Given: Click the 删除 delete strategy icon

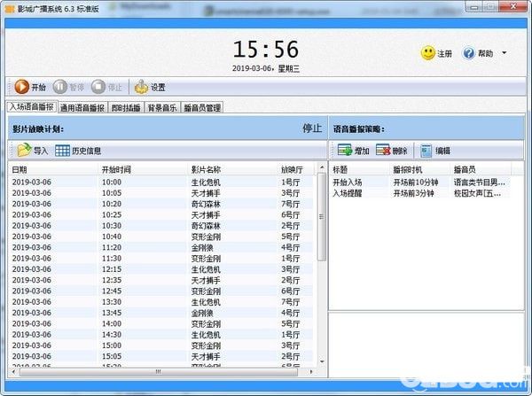Looking at the screenshot, I should click(x=383, y=151).
